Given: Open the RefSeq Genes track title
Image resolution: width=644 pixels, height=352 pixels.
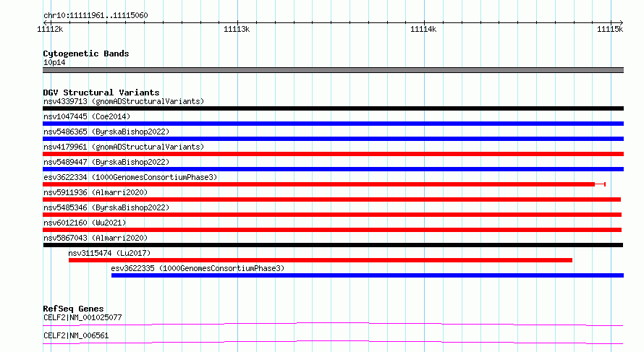Looking at the screenshot, I should point(73,309).
